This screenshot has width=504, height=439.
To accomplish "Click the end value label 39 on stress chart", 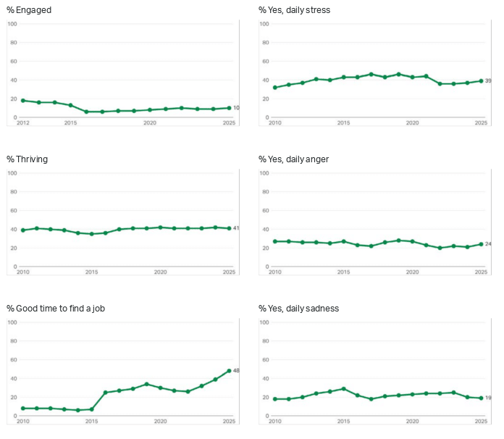I will [488, 81].
